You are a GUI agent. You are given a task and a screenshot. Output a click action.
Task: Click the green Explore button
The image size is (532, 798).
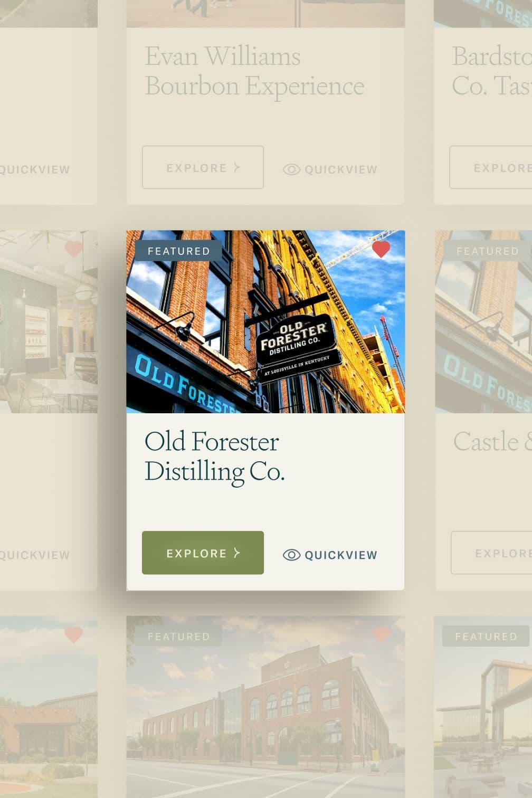(x=203, y=553)
